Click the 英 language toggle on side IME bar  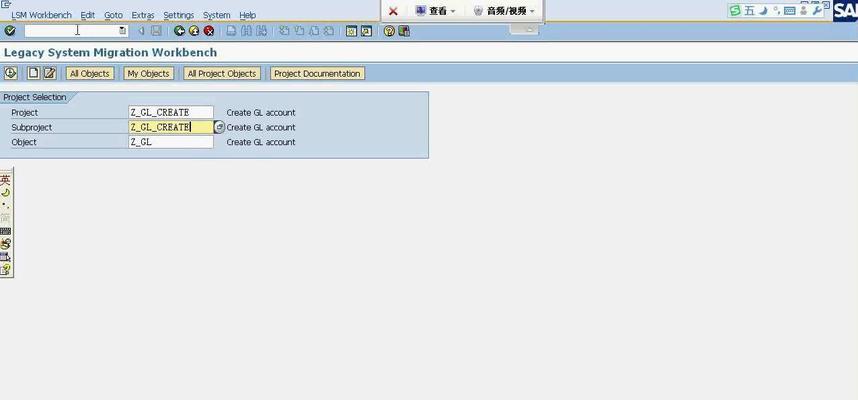coord(5,179)
